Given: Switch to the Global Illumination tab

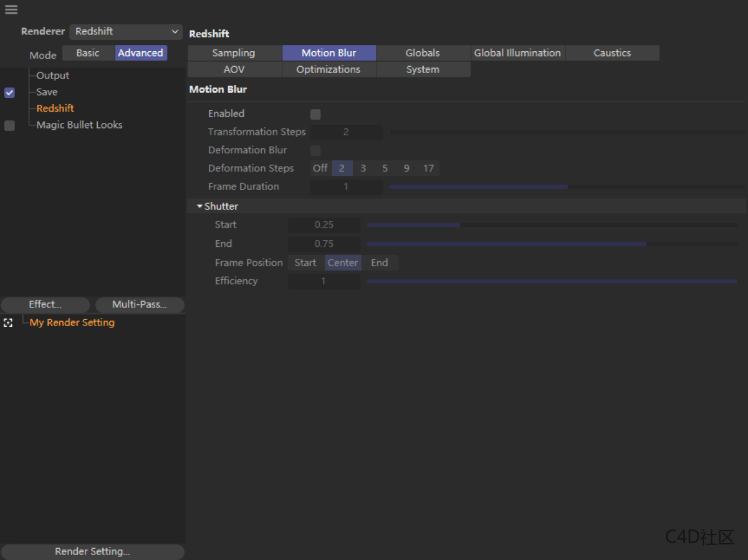Looking at the screenshot, I should (x=517, y=52).
